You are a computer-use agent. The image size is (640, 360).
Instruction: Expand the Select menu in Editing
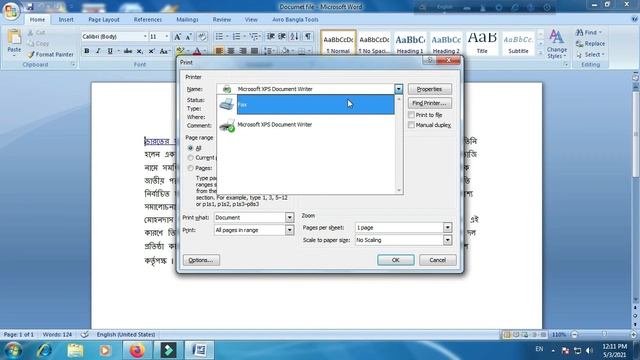(591, 54)
